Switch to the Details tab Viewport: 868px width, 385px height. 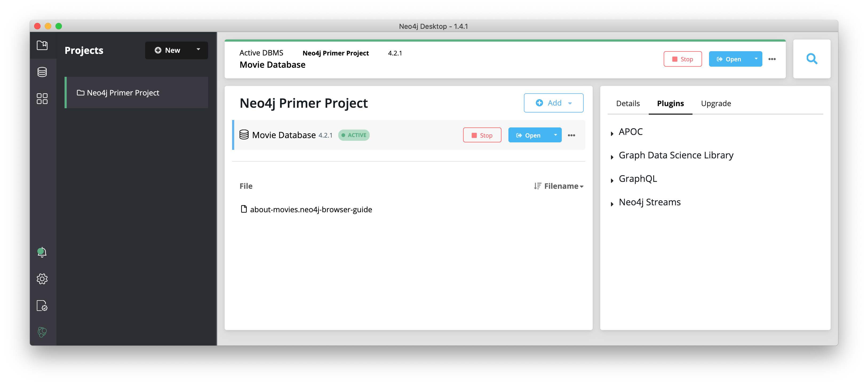pos(628,103)
